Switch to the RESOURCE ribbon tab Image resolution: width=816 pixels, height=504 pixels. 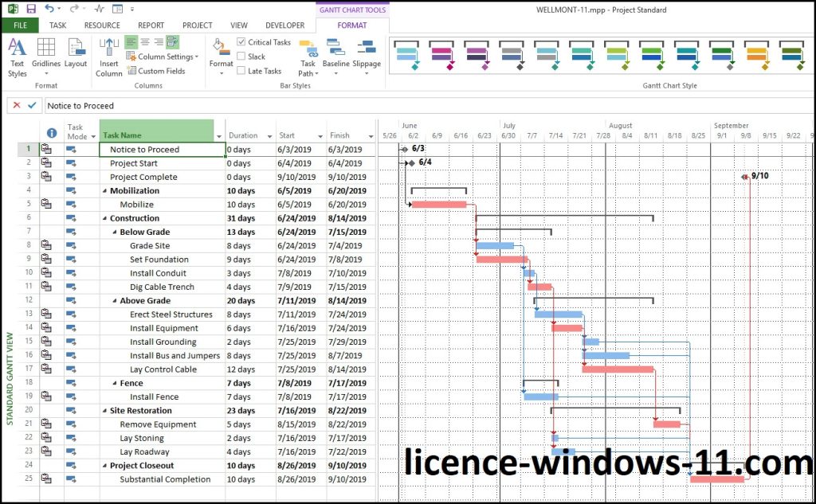point(102,25)
